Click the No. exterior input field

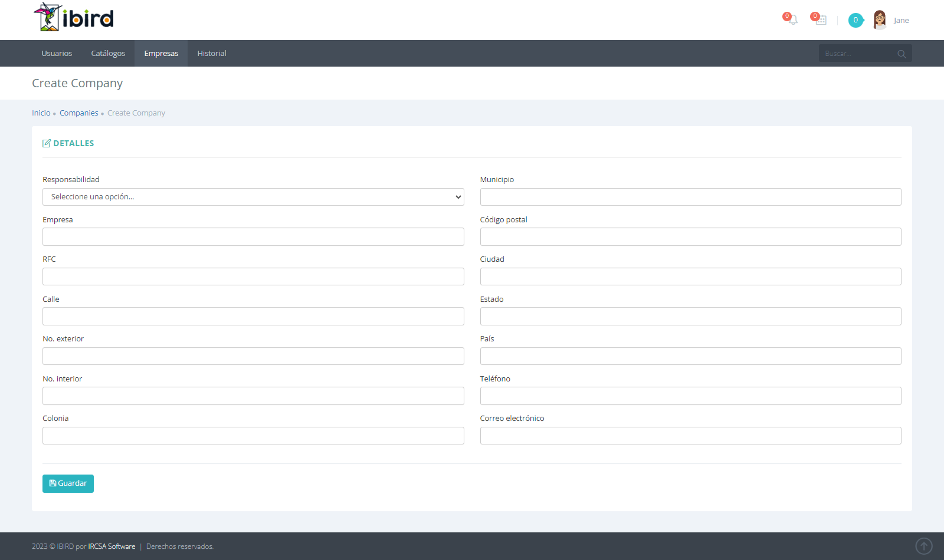pyautogui.click(x=253, y=356)
